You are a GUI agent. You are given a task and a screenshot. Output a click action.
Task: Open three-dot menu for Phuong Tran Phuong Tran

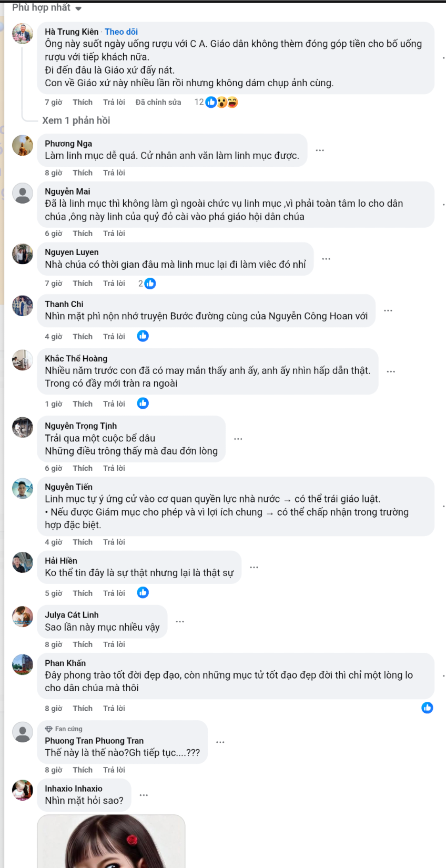[220, 742]
